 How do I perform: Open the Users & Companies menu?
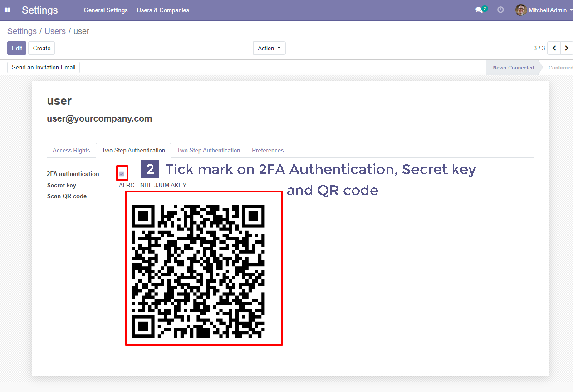click(x=163, y=10)
